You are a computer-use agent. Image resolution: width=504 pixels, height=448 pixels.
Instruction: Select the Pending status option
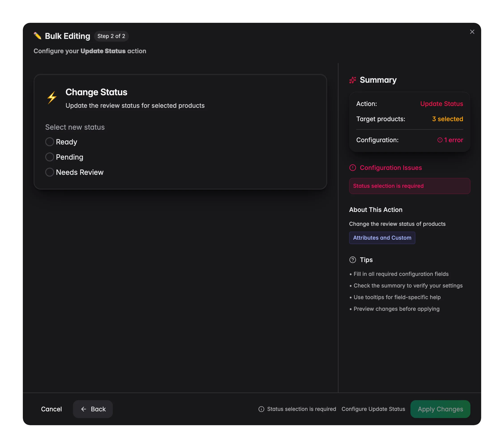[49, 157]
